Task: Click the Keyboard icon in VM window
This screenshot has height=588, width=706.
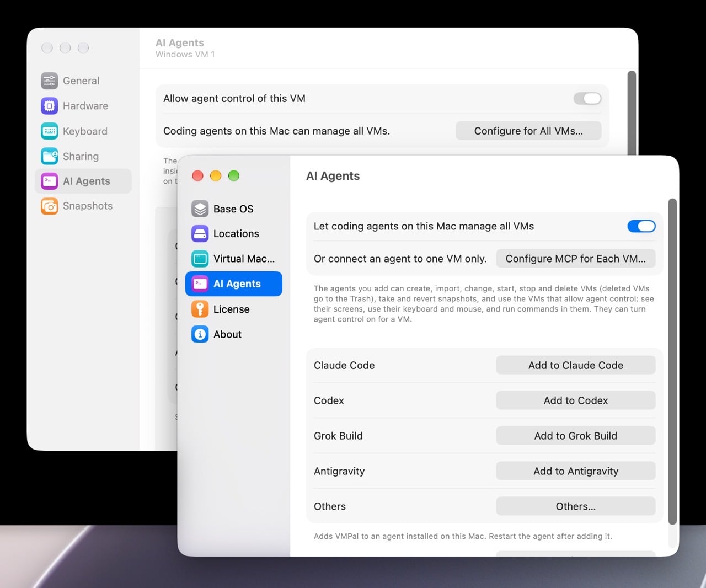Action: [50, 131]
